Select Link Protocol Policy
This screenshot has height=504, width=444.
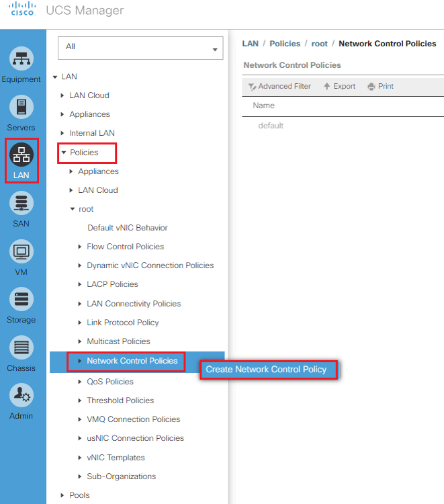click(123, 323)
